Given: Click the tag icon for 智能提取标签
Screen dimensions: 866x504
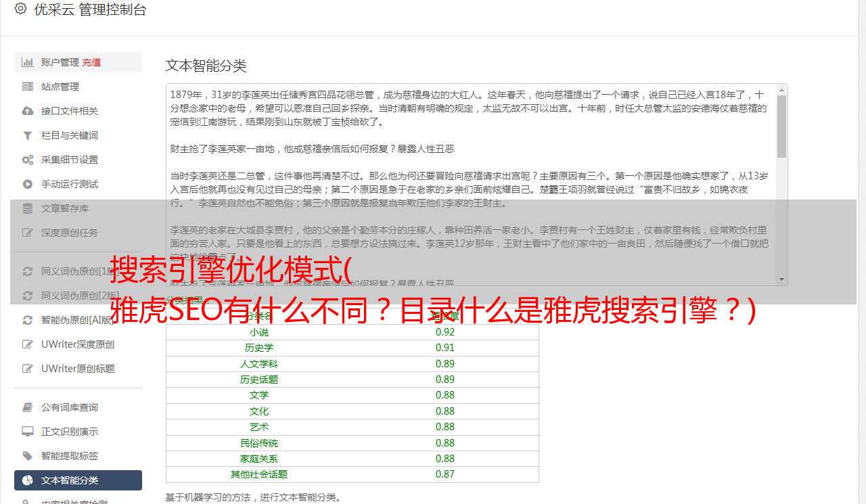Looking at the screenshot, I should (28, 456).
